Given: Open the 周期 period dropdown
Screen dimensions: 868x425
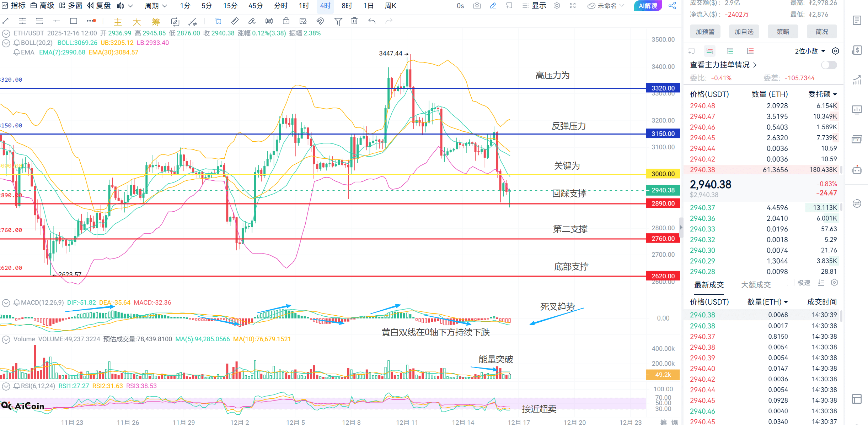Looking at the screenshot, I should (x=156, y=6).
